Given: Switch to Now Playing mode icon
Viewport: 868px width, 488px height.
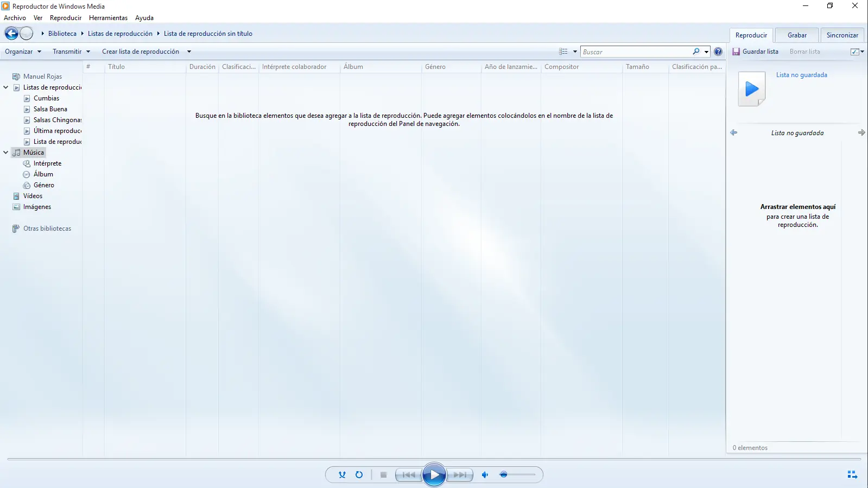Looking at the screenshot, I should coord(852,475).
